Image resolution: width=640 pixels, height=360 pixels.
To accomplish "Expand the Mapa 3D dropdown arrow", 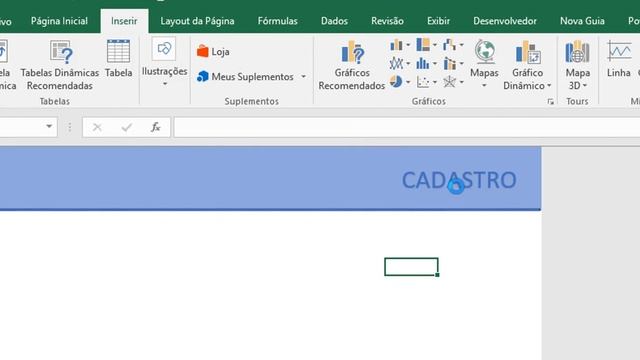I will (585, 86).
